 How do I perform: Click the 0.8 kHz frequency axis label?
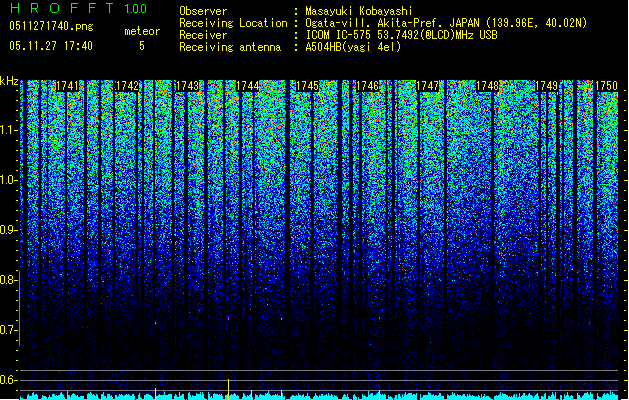[x=8, y=280]
